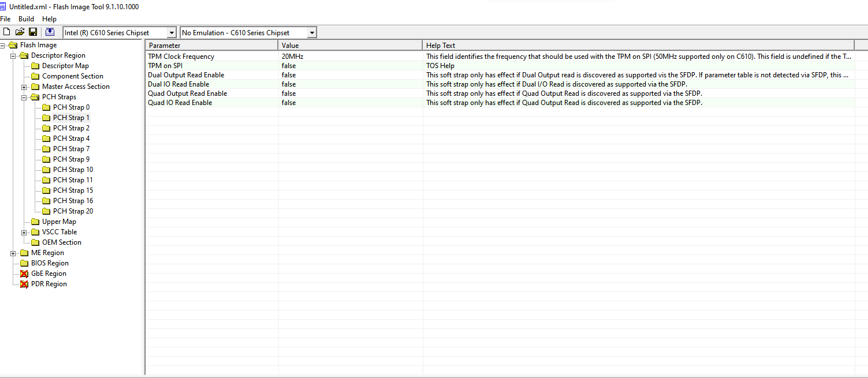Click the ME Region folder icon
868x378 pixels.
coord(24,253)
